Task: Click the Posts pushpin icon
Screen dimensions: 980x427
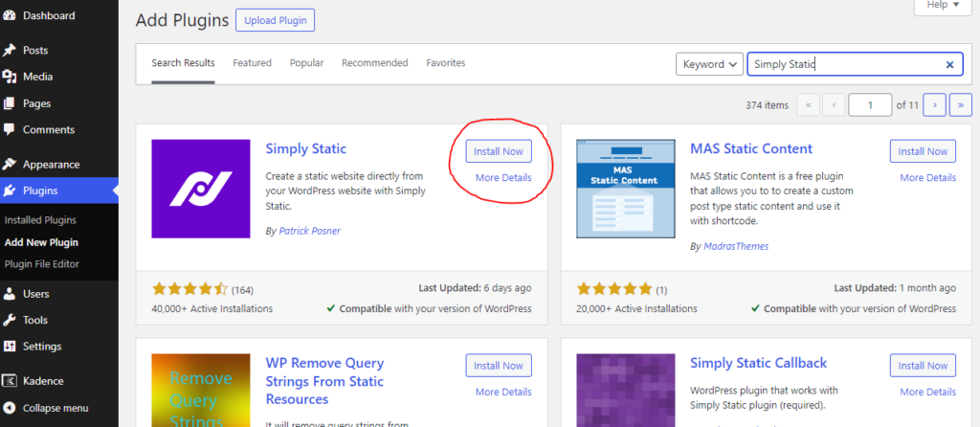Action: pos(9,50)
